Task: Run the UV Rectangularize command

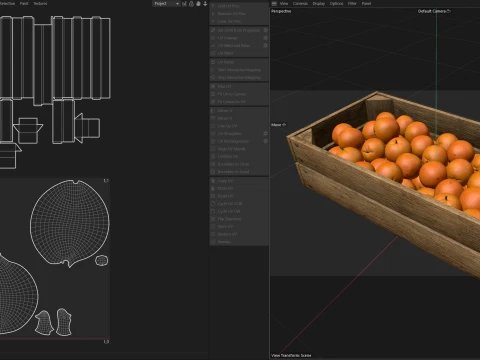Action: point(236,141)
